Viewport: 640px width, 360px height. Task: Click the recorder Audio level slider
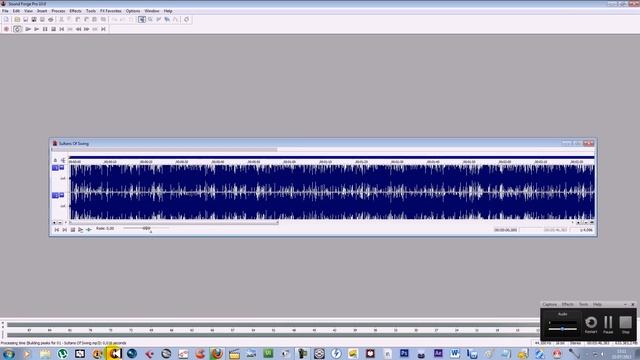[x=562, y=328]
